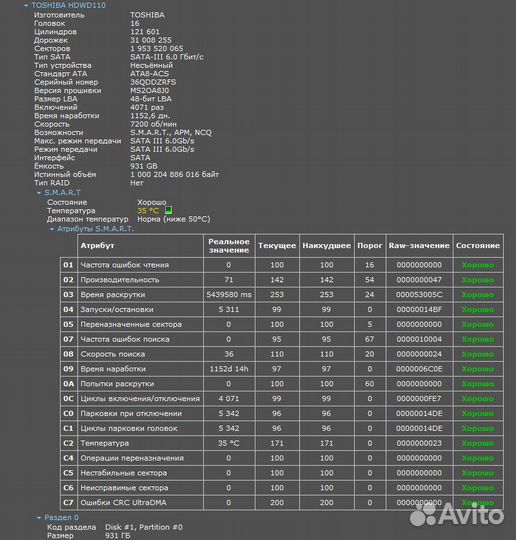The width and height of the screenshot is (516, 540).
Task: Select the Переназначенные сектора attribute name
Action: [x=131, y=324]
